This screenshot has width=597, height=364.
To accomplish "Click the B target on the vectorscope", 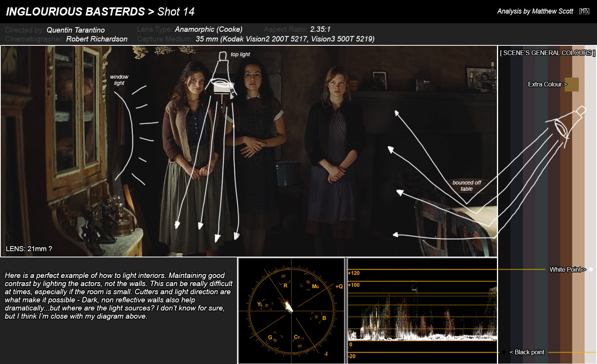I will pyautogui.click(x=317, y=317).
